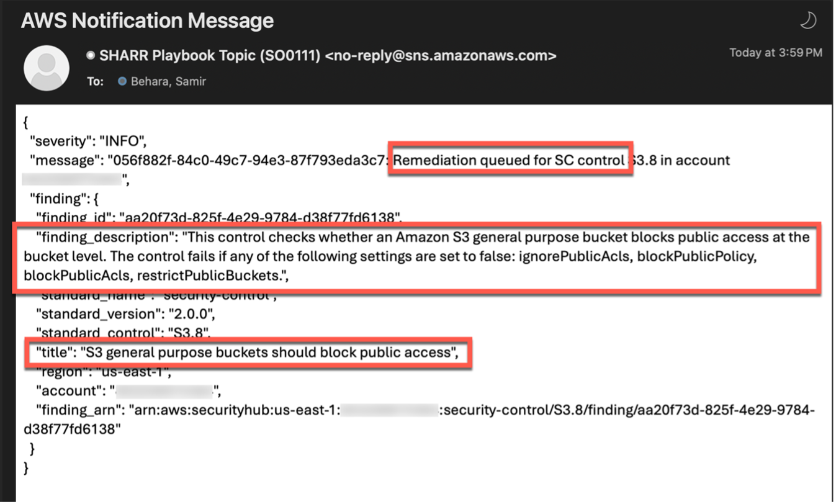Select the highlighted Remediation queued for SC control text
Viewport: 836px width, 504px height.
click(509, 160)
